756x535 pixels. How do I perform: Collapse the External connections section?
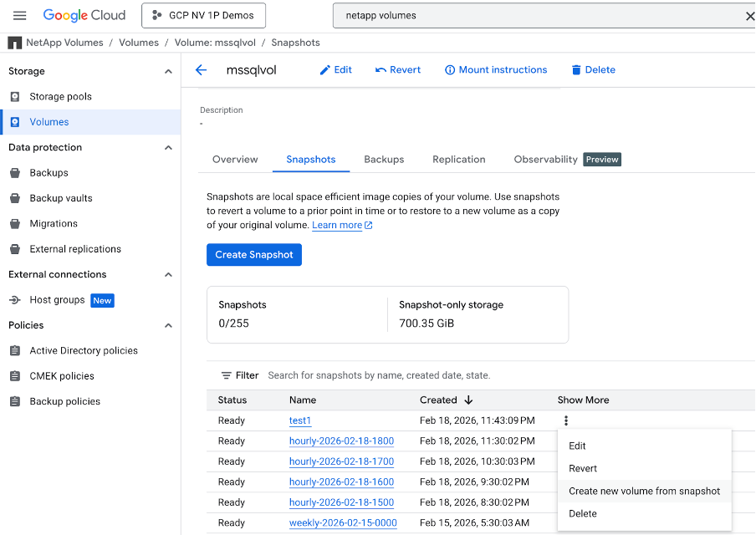168,275
